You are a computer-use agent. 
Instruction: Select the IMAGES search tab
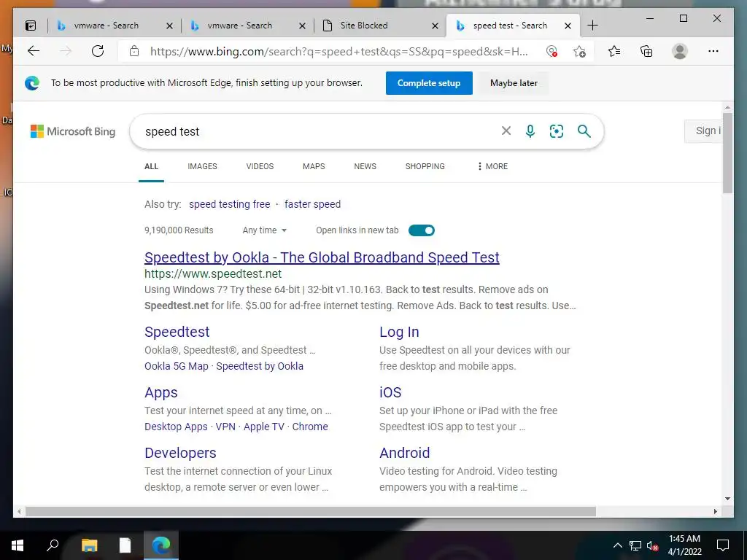click(203, 166)
